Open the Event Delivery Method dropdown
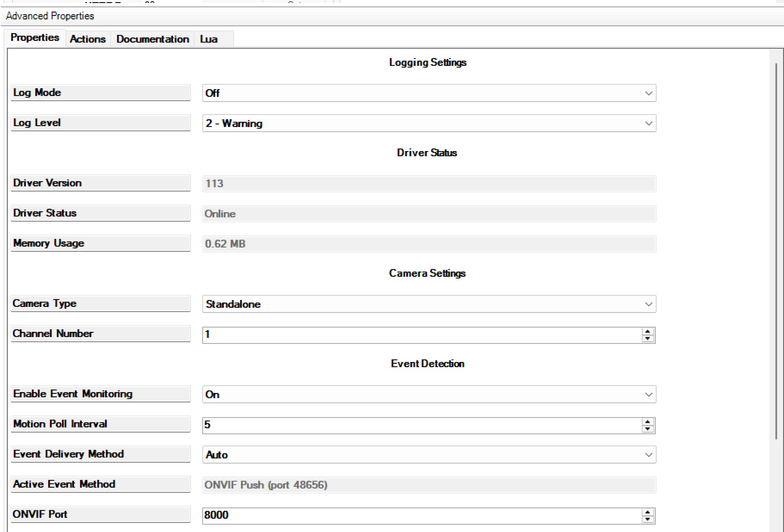 648,455
